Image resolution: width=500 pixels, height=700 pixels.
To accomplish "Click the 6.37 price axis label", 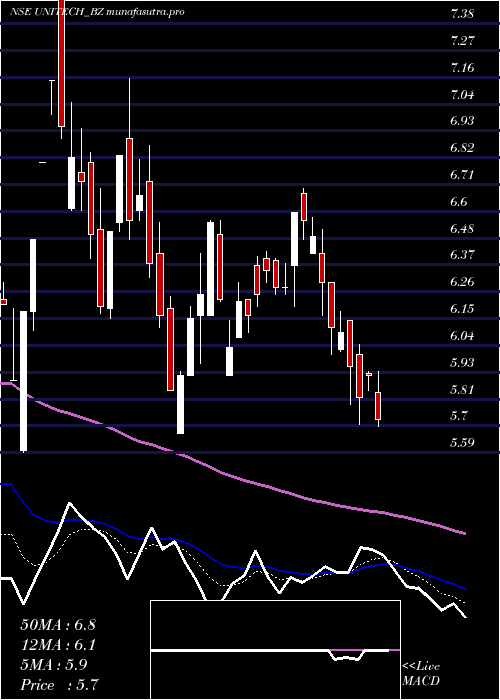I will 462,255.
